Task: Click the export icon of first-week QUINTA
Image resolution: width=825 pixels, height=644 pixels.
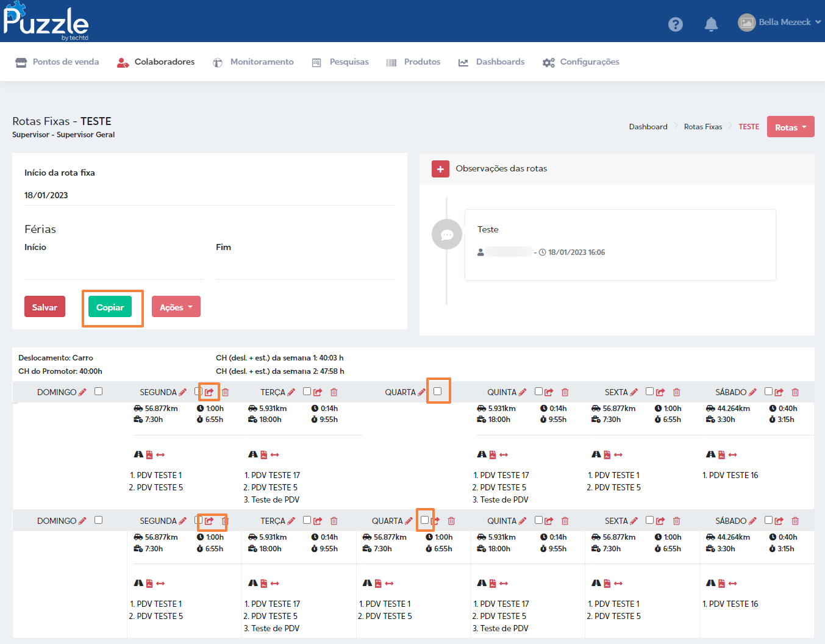Action: click(x=549, y=392)
